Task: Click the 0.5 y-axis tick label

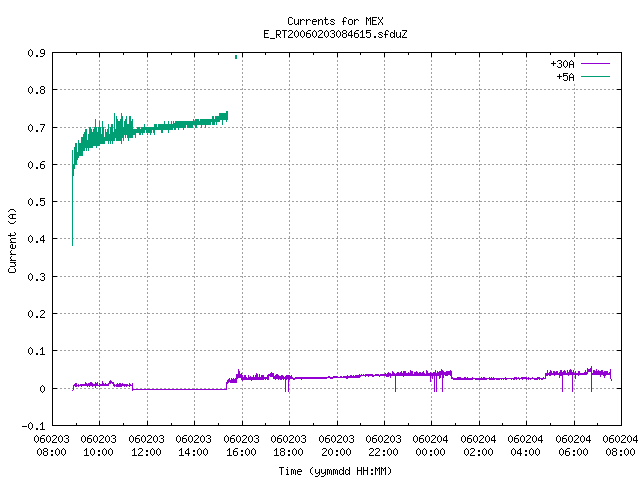Action: [x=36, y=202]
